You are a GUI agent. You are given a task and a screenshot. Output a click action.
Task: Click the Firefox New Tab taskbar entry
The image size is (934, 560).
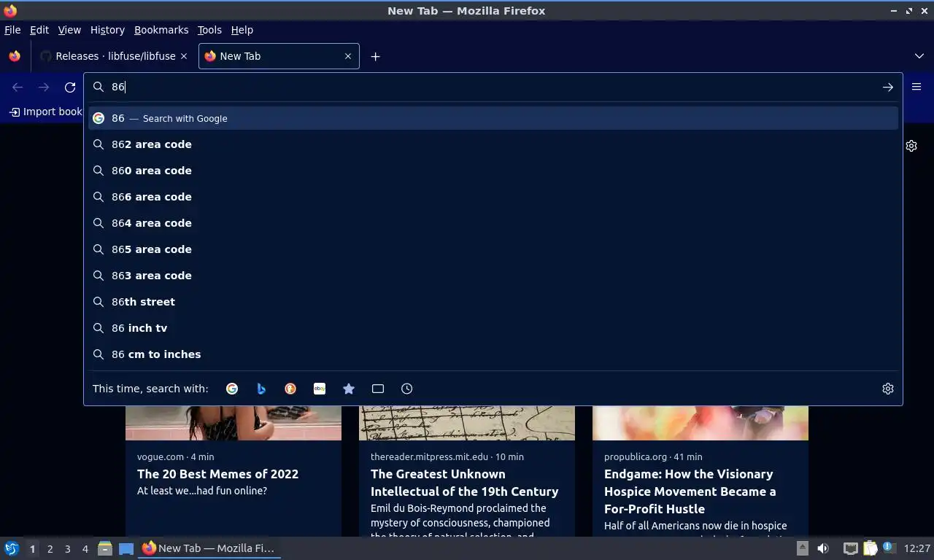pyautogui.click(x=209, y=548)
